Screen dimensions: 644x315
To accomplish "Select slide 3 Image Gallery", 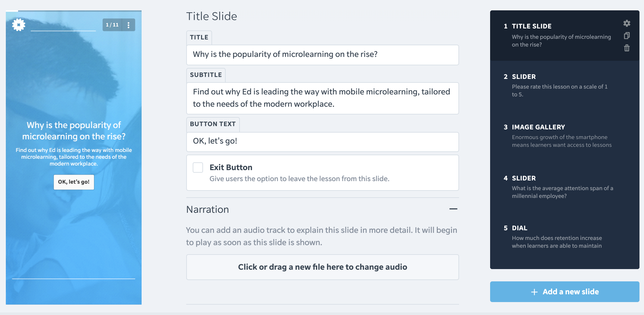I will click(564, 136).
